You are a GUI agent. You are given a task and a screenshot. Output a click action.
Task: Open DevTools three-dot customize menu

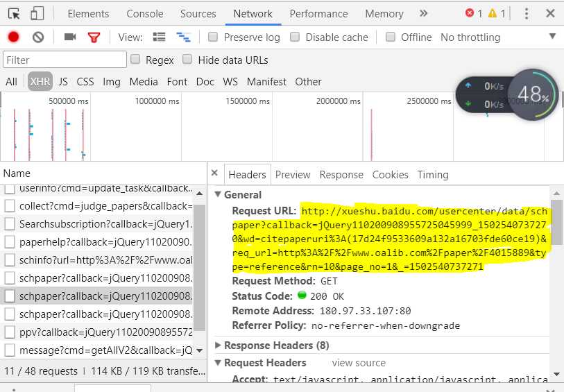point(527,14)
